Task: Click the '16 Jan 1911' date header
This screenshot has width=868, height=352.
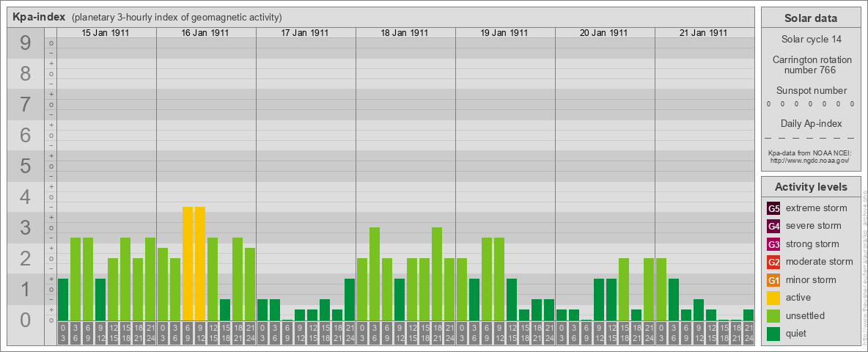Action: coord(205,33)
